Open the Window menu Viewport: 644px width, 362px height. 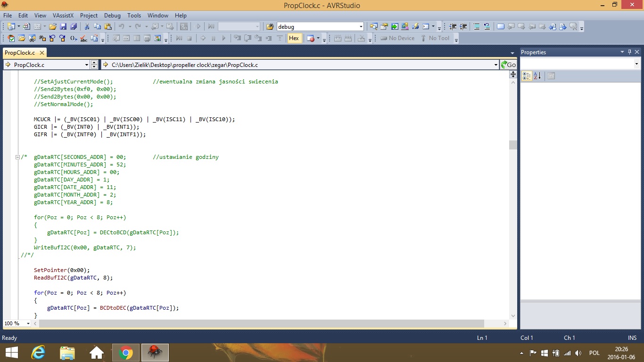click(158, 16)
